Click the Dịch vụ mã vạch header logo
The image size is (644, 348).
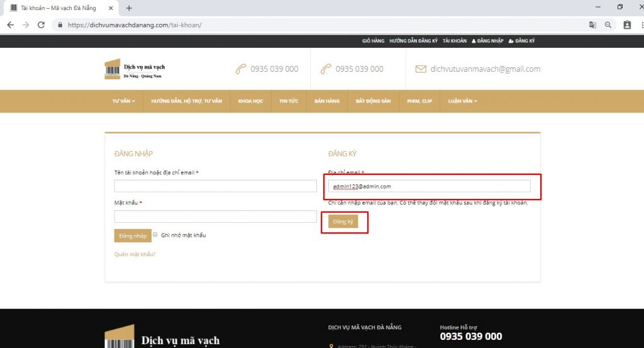135,69
